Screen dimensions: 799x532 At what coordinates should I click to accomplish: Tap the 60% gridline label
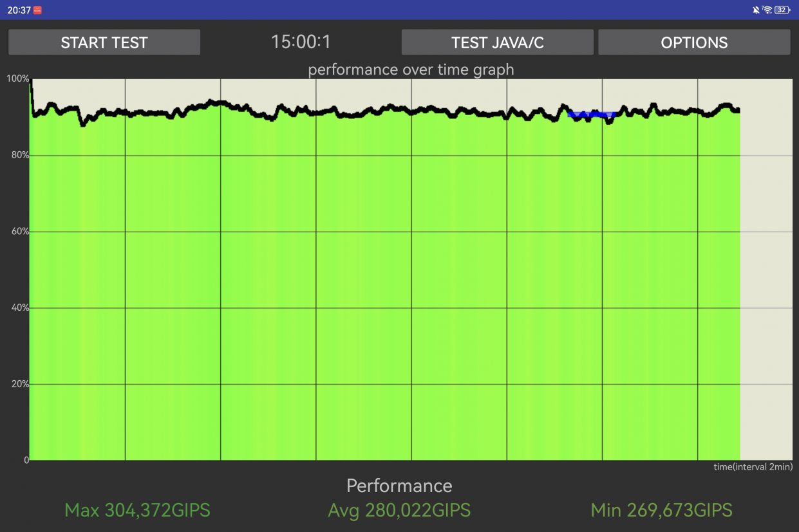click(x=19, y=231)
